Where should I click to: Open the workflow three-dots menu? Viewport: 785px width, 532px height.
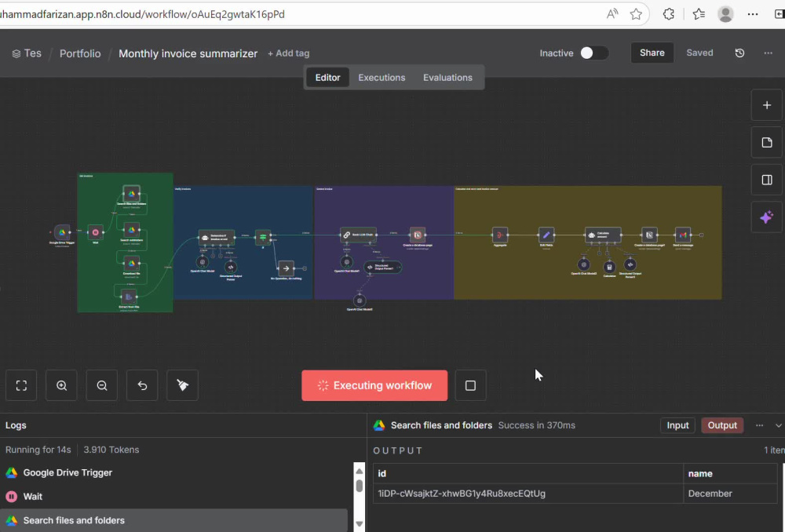click(768, 53)
